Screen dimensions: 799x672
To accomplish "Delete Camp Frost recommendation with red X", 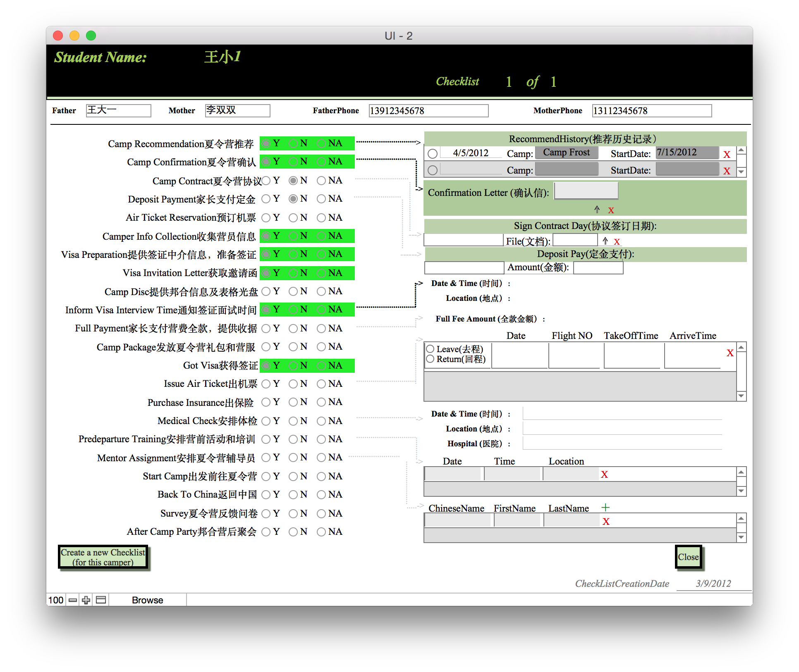I will click(727, 155).
